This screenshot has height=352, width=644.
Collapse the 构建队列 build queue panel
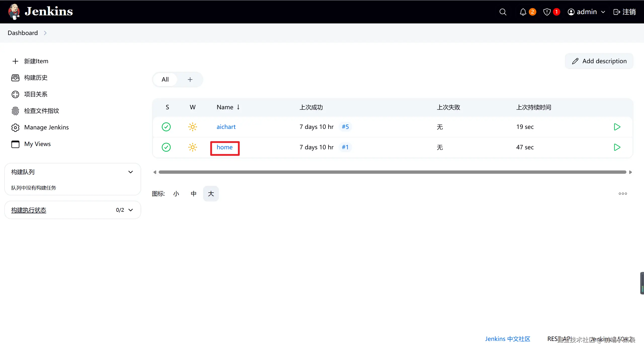click(131, 172)
